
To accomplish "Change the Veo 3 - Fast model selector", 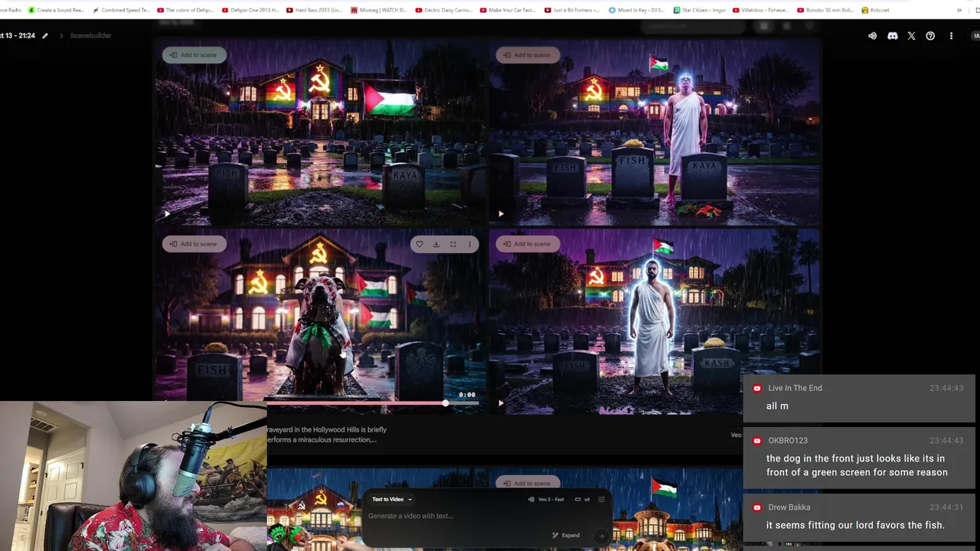I will point(546,500).
